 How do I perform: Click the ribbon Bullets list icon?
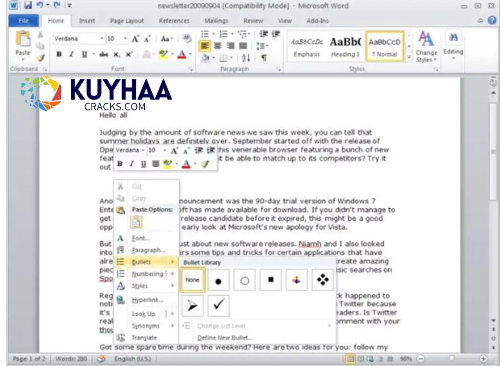[x=205, y=34]
